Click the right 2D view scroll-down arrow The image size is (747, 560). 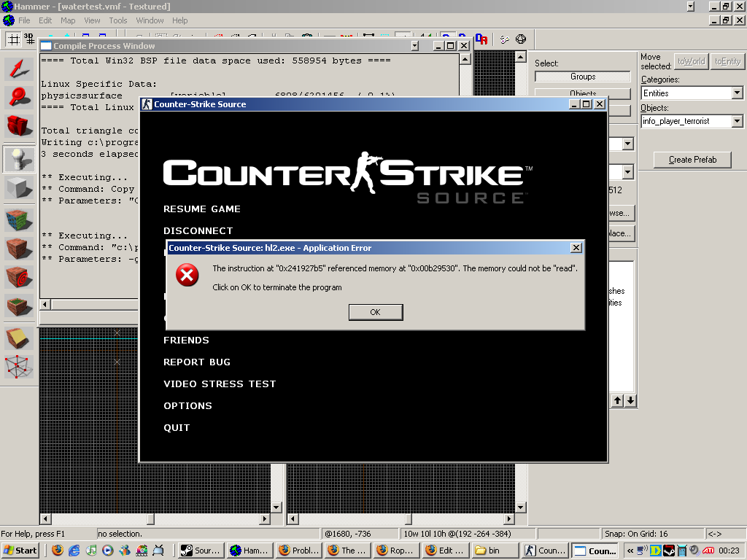pyautogui.click(x=521, y=507)
